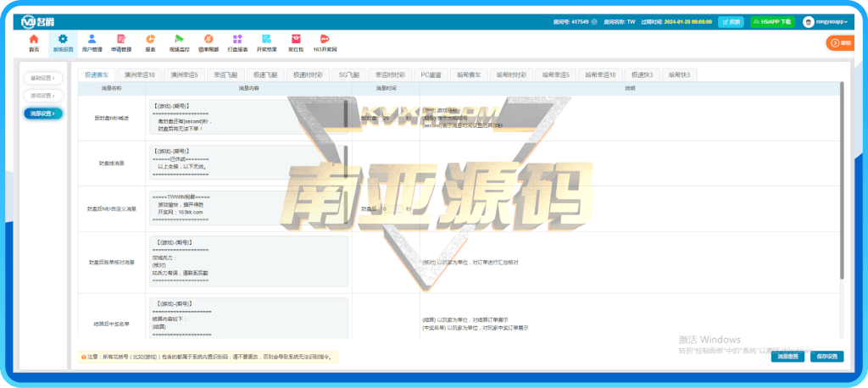This screenshot has height=388, width=868.
Task: Click the 房间名称: TW label
Action: click(620, 22)
